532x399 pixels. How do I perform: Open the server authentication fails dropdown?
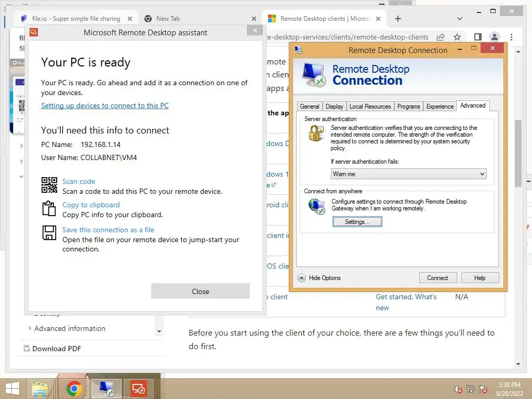(x=408, y=174)
